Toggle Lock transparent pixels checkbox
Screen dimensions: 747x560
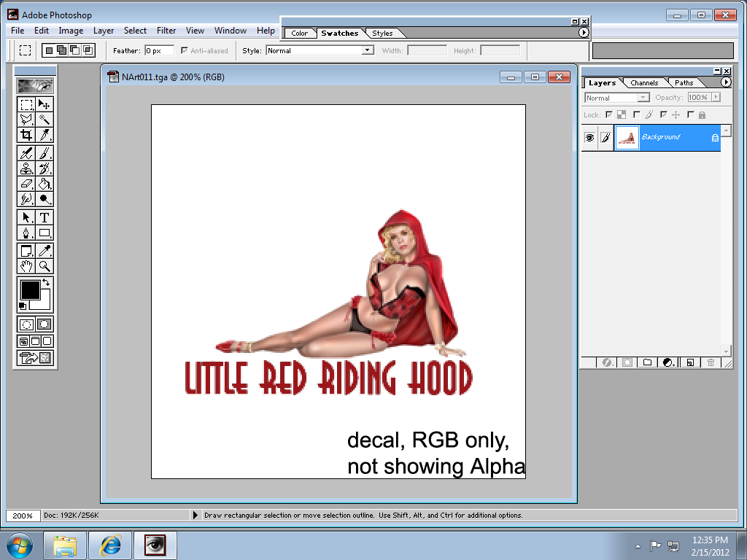[x=609, y=114]
